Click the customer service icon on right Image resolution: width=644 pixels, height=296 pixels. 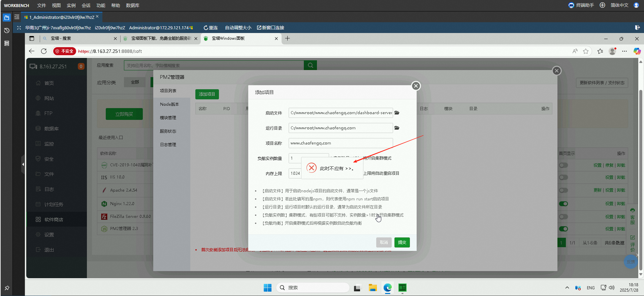pos(633,216)
